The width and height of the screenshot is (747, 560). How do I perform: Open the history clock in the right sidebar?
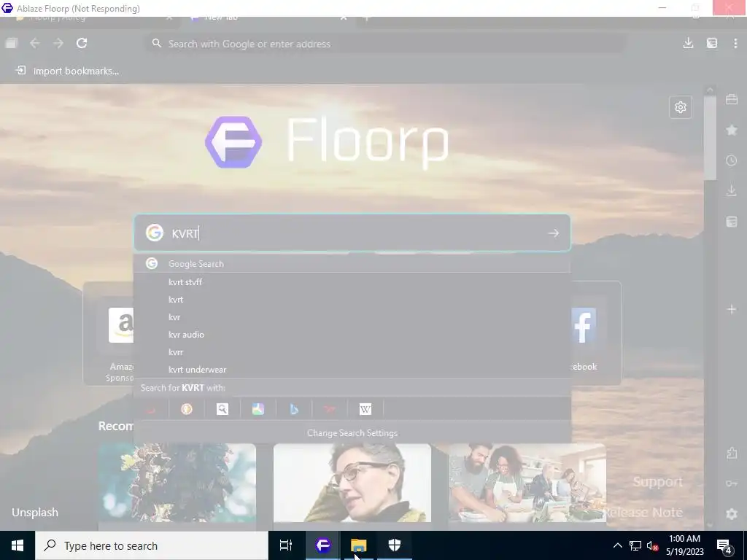pos(732,160)
